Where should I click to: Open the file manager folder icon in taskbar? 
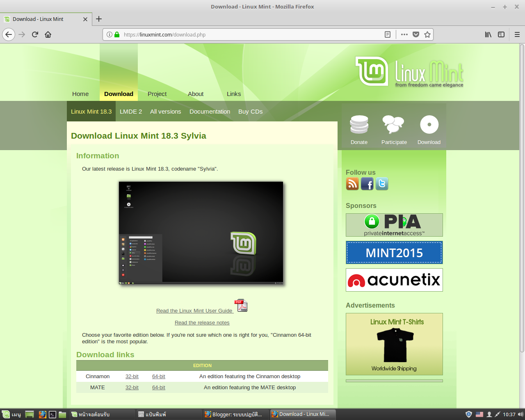pos(62,414)
